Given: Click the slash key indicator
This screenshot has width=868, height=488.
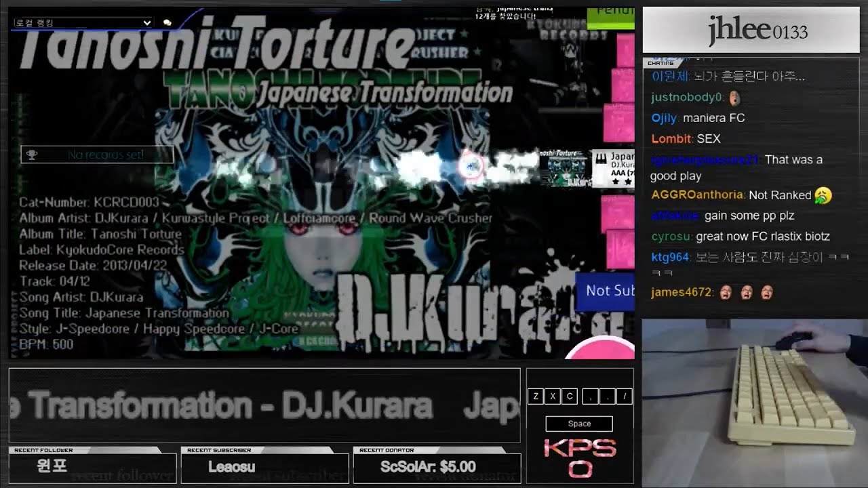Looking at the screenshot, I should [625, 396].
